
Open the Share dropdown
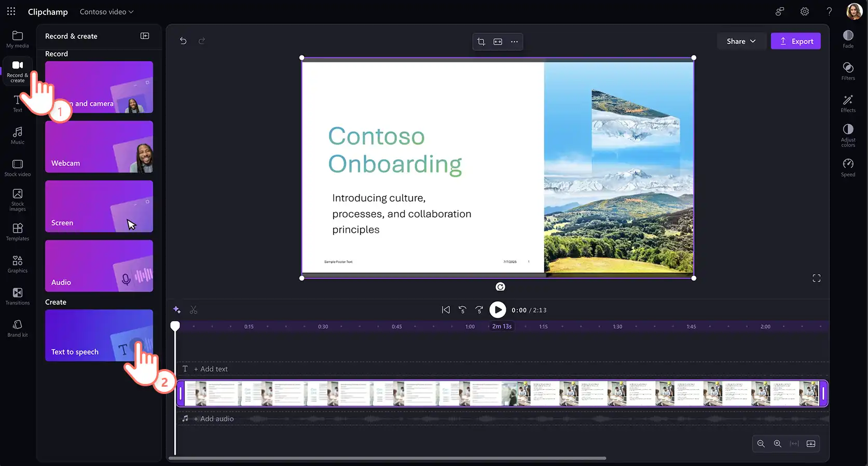(741, 41)
